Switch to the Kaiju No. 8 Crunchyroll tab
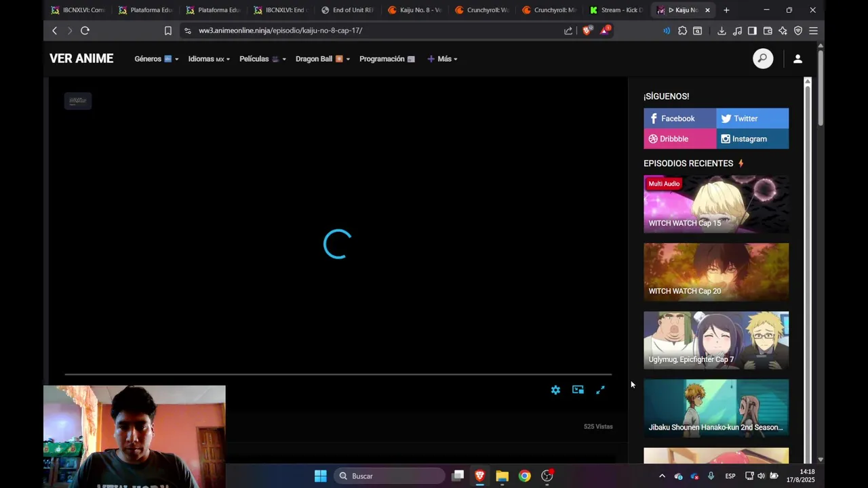 pos(414,10)
